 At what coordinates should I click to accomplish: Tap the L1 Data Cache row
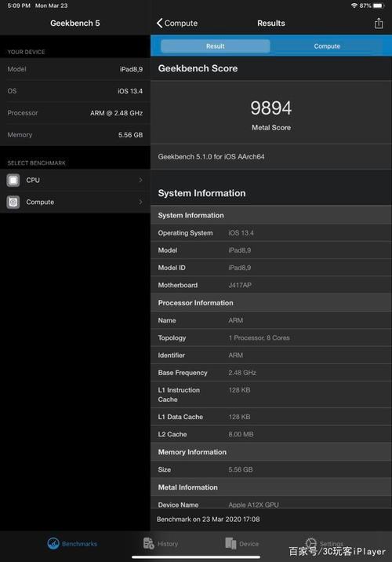271,417
